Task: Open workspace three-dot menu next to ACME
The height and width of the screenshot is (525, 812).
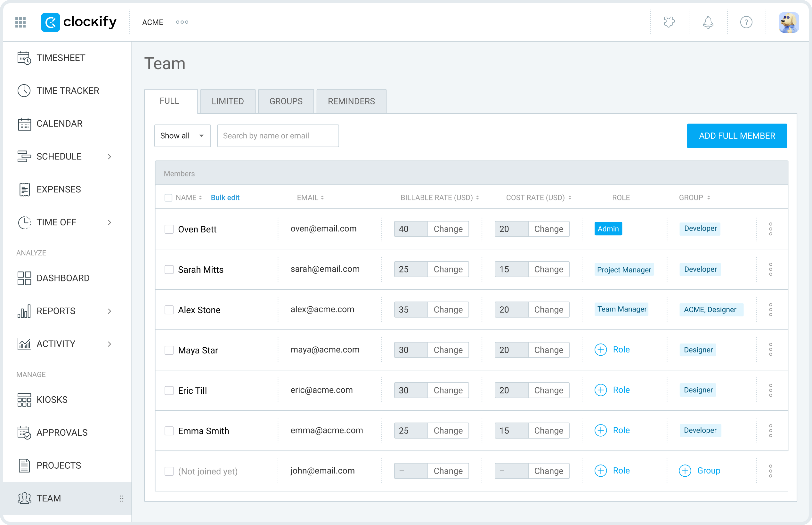Action: (x=182, y=22)
